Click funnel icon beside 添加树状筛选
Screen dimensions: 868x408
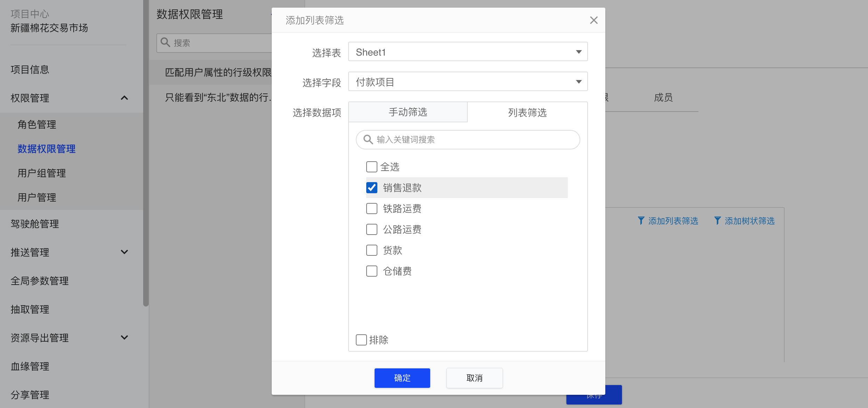pyautogui.click(x=718, y=221)
